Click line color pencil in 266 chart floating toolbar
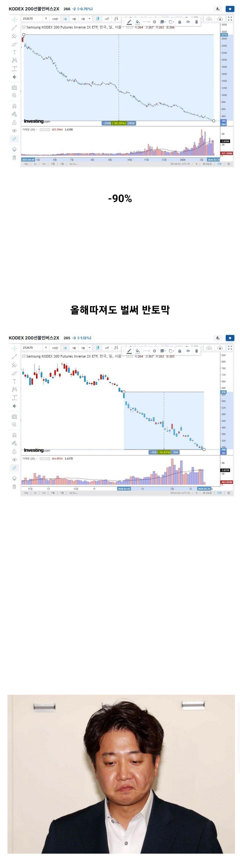The height and width of the screenshot is (868, 240). pyautogui.click(x=129, y=22)
